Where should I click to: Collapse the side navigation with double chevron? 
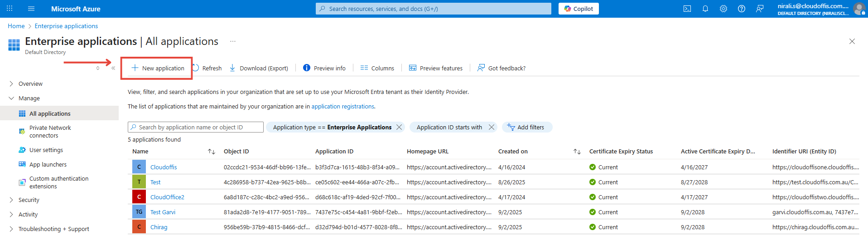click(x=113, y=68)
